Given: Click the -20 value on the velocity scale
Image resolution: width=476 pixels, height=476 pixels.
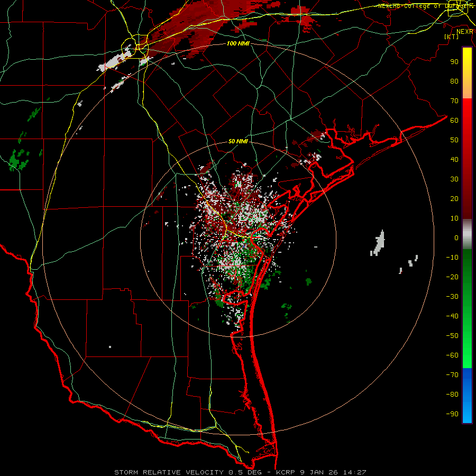Looking at the screenshot, I should [x=452, y=277].
